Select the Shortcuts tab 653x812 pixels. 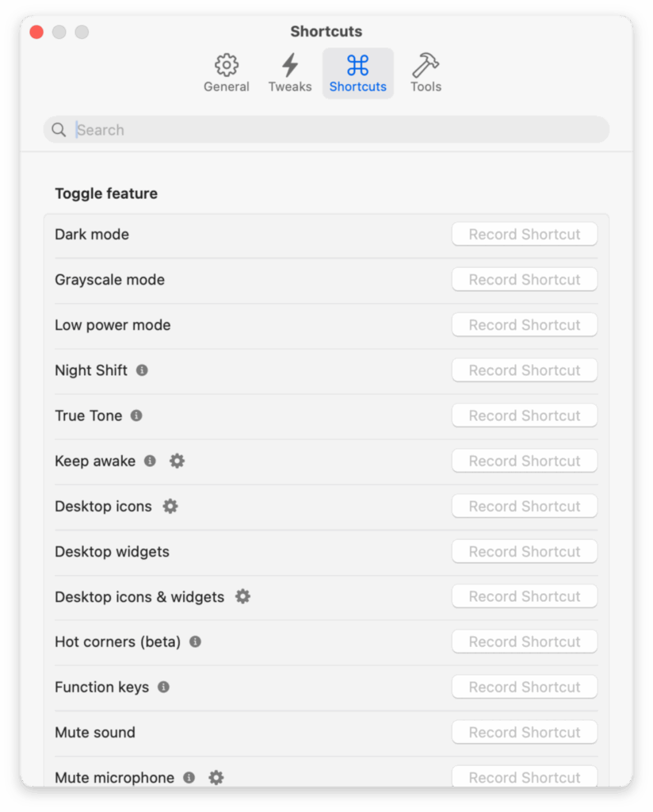pyautogui.click(x=358, y=73)
